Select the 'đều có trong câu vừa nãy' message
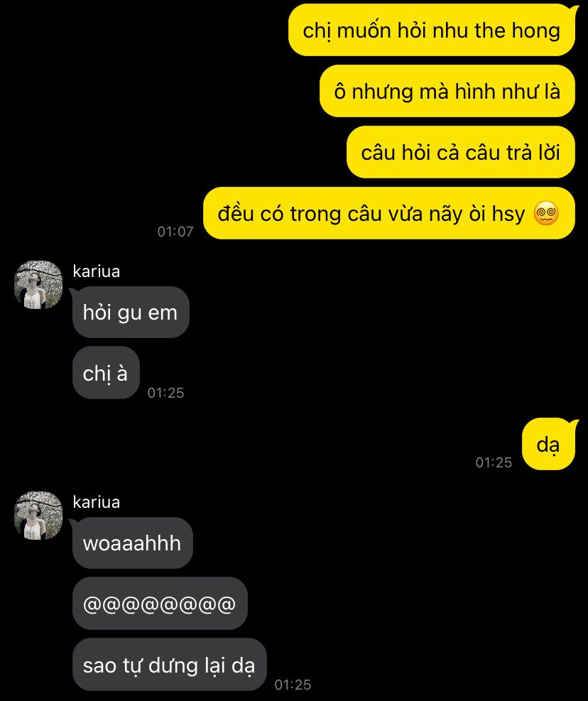Viewport: 588px width, 701px height. (x=389, y=213)
